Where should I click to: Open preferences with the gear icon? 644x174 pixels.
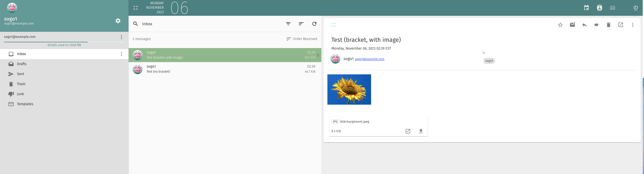tap(118, 21)
